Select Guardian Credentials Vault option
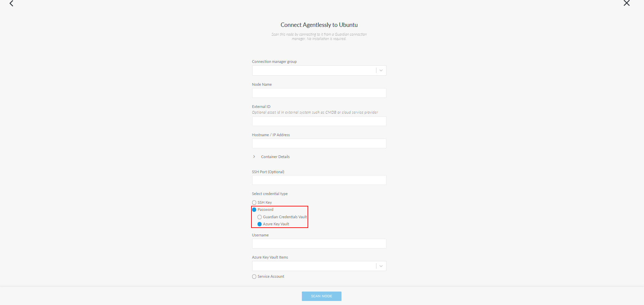644x305 pixels. point(260,217)
